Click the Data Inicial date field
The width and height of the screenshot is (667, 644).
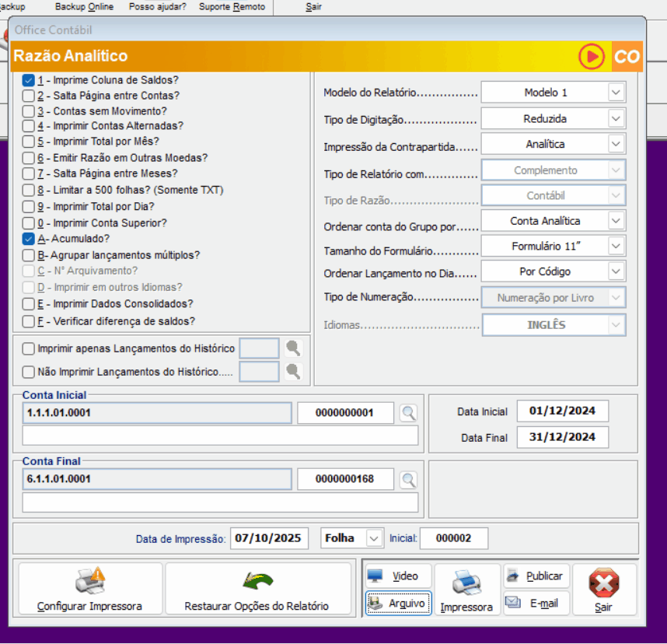[x=562, y=411]
